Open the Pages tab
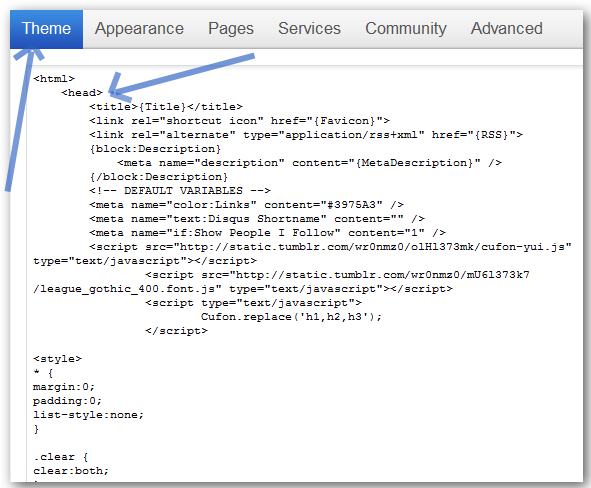Image resolution: width=591 pixels, height=488 pixels. (x=231, y=29)
